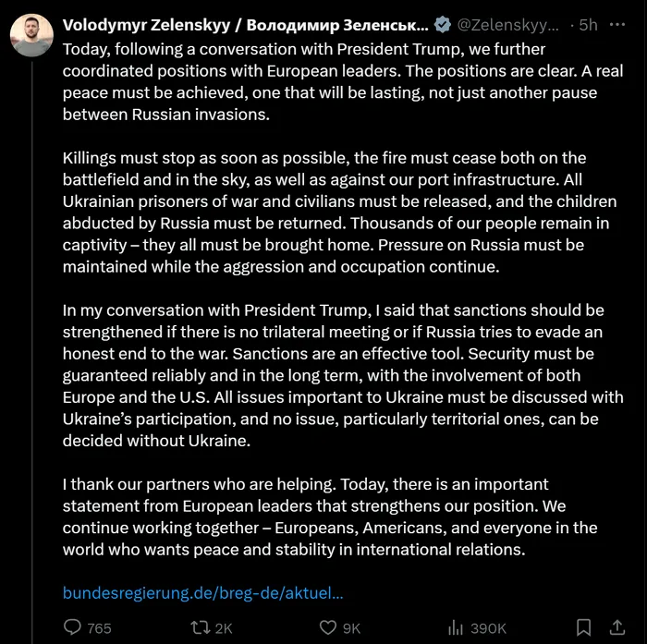Click the 765 replies count
This screenshot has height=644, width=647.
pos(99,628)
